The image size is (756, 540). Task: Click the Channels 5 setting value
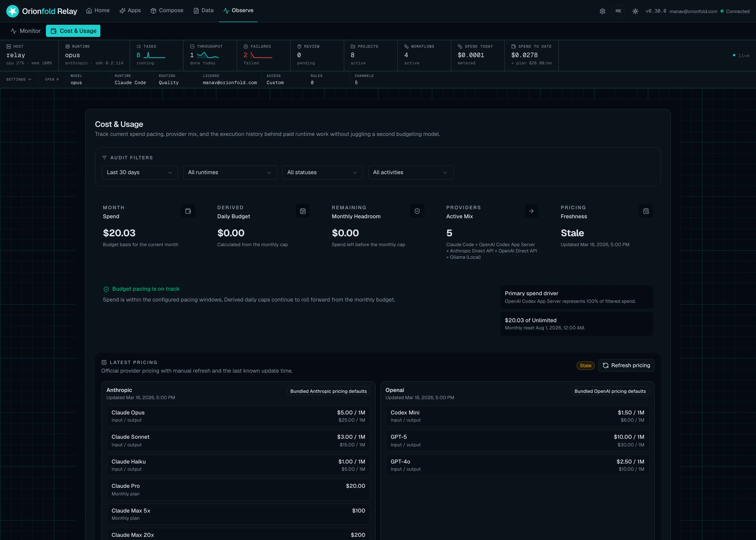point(356,83)
